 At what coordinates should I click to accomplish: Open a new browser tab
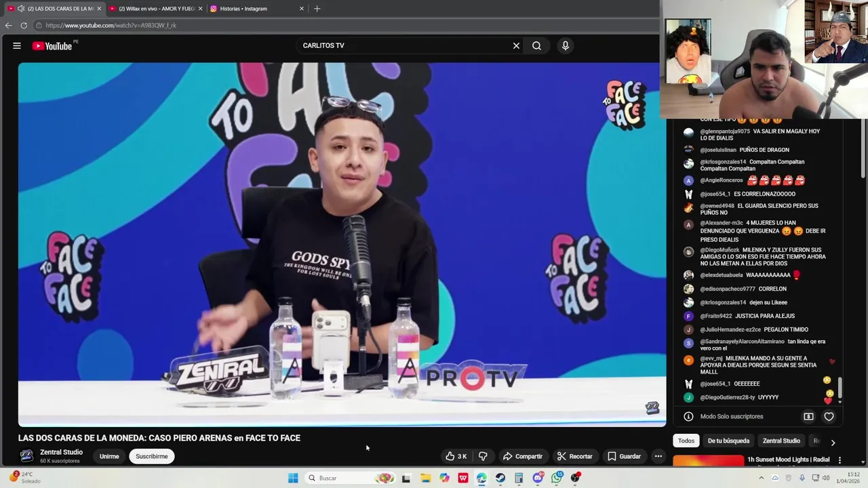pyautogui.click(x=317, y=9)
